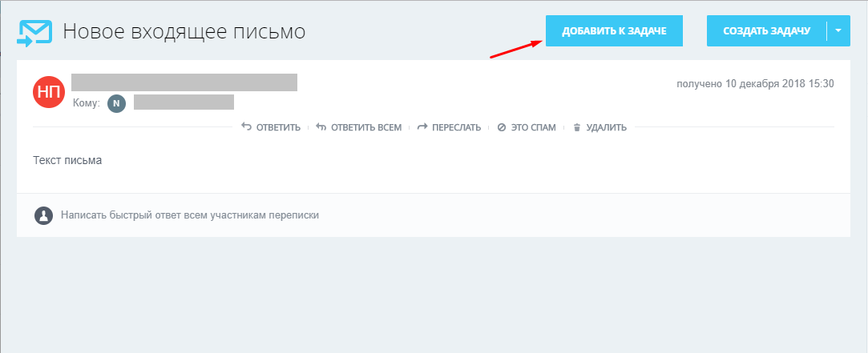The width and height of the screenshot is (868, 353).
Task: Forward the letter with «Переслать»
Action: pyautogui.click(x=457, y=128)
